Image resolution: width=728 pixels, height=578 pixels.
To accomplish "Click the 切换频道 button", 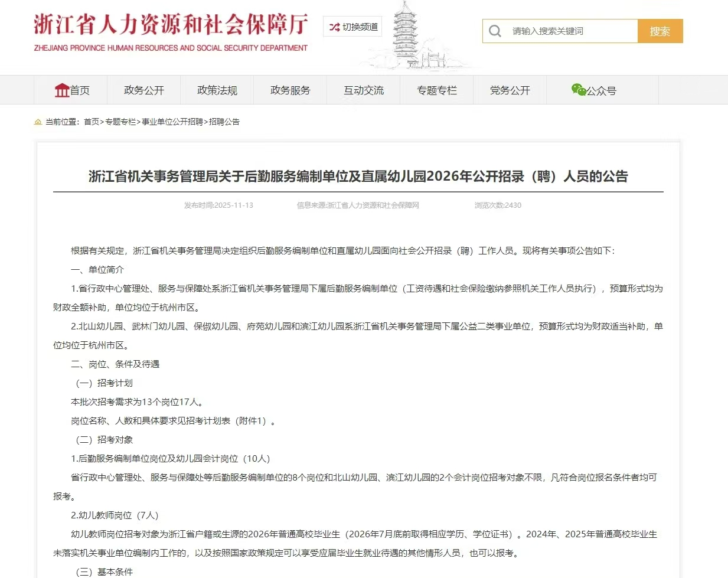I will tap(352, 26).
